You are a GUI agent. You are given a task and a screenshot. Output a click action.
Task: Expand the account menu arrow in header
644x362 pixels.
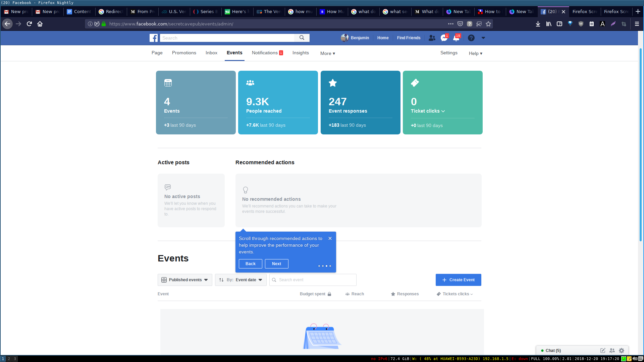coord(483,38)
